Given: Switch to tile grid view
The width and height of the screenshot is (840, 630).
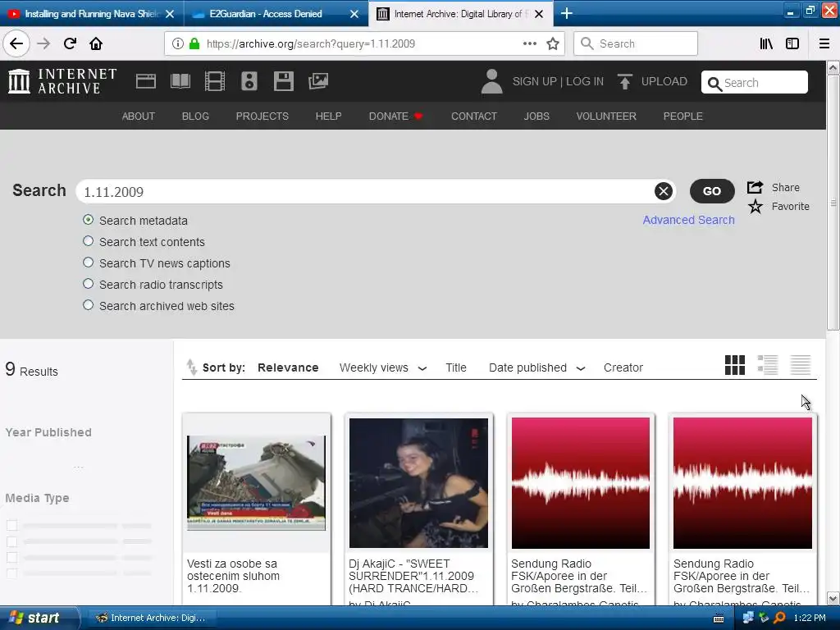Looking at the screenshot, I should pyautogui.click(x=734, y=365).
